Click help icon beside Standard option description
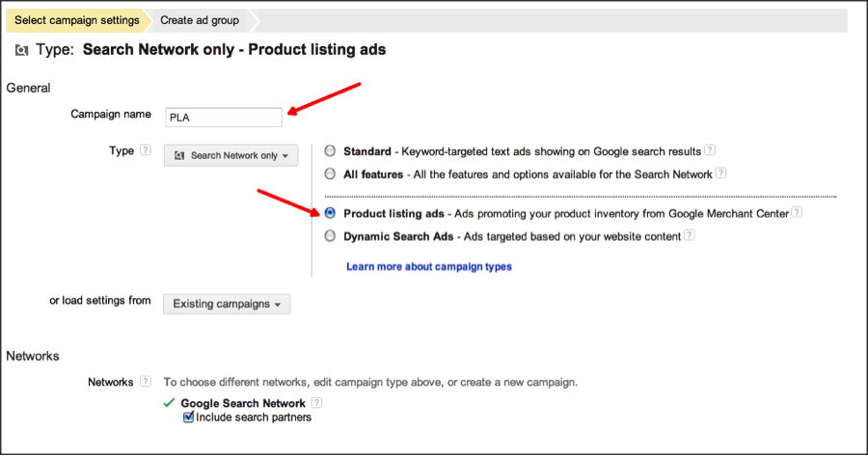 click(x=710, y=151)
